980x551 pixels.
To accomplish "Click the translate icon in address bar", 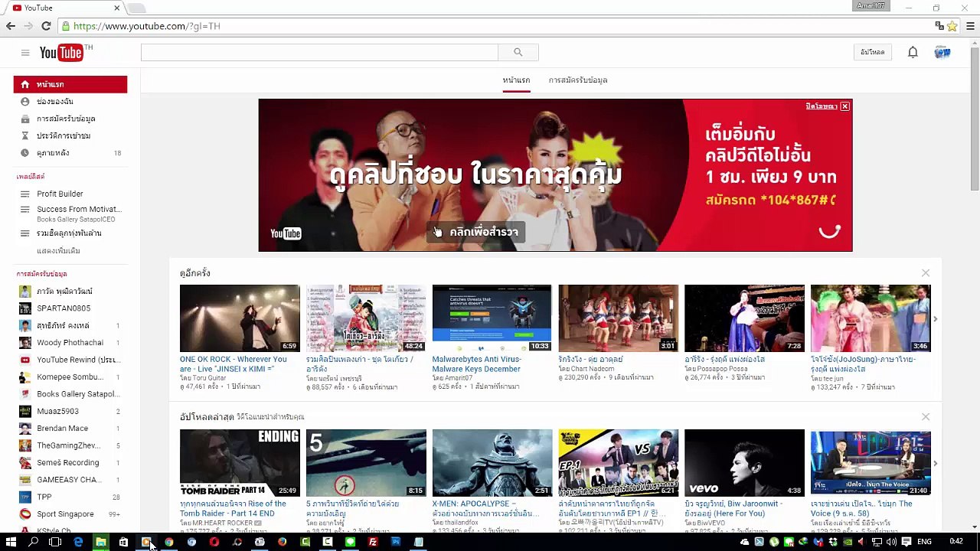I will tap(939, 26).
